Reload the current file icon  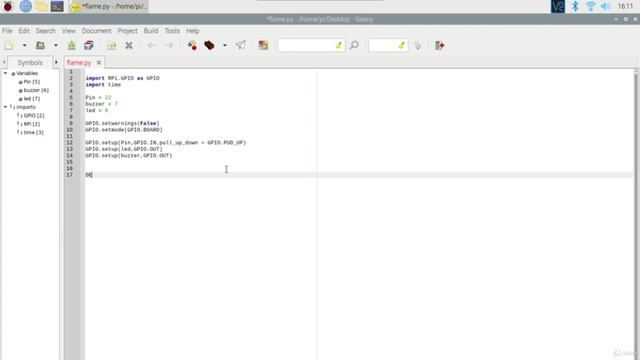(x=112, y=45)
